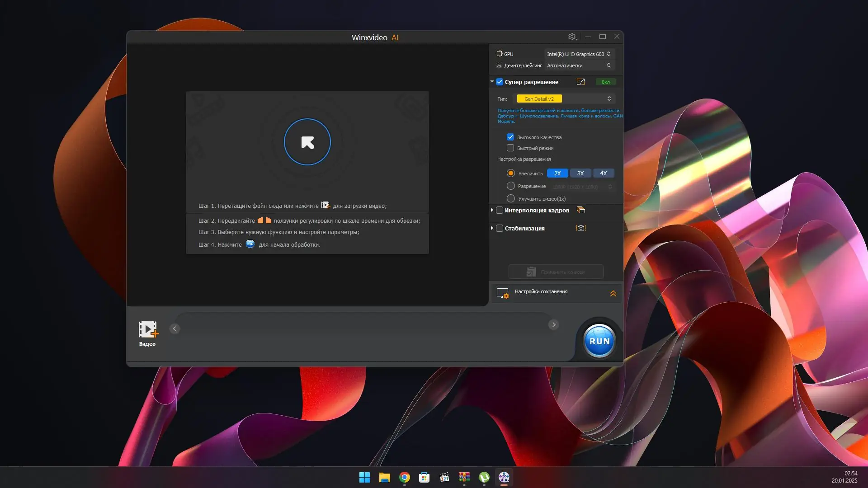The height and width of the screenshot is (488, 868).
Task: Click the Супер разрешение upscale icon
Action: (580, 82)
